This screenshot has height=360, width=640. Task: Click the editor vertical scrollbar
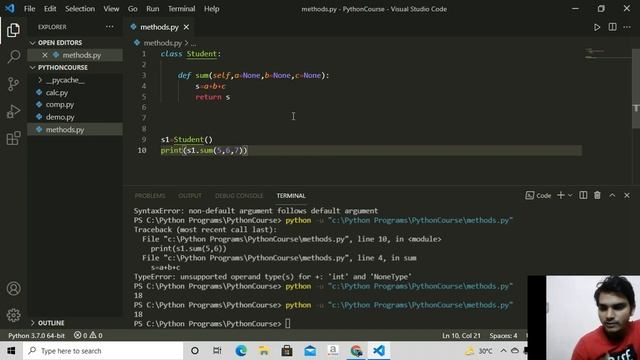click(x=636, y=88)
